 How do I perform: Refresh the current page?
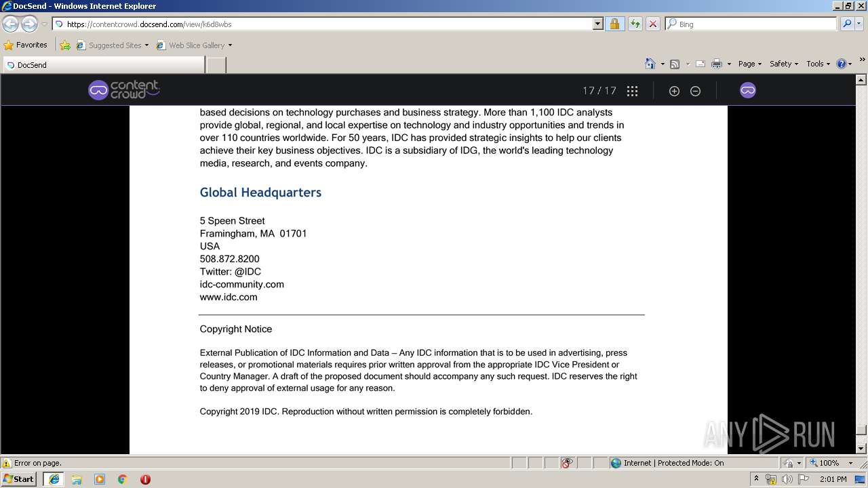click(x=635, y=24)
